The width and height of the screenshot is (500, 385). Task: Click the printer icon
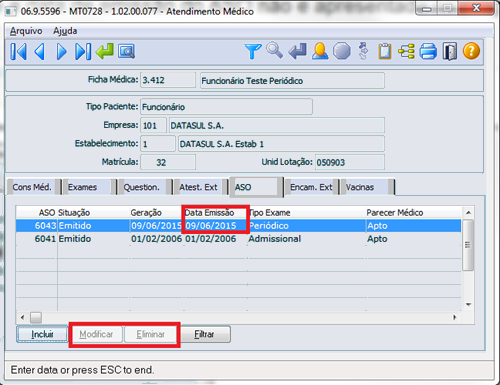point(428,52)
